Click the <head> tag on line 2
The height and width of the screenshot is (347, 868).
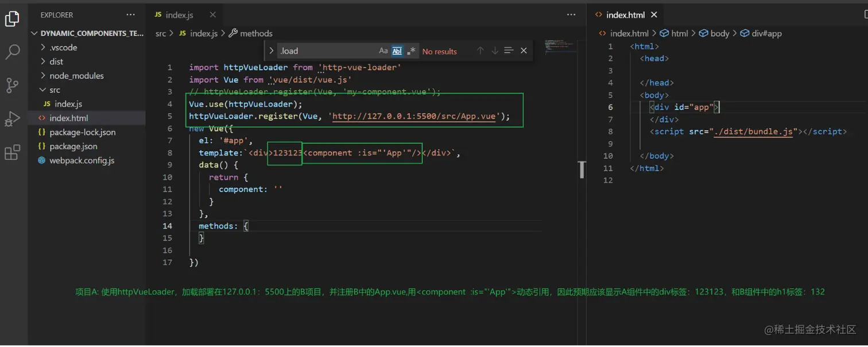pyautogui.click(x=654, y=59)
